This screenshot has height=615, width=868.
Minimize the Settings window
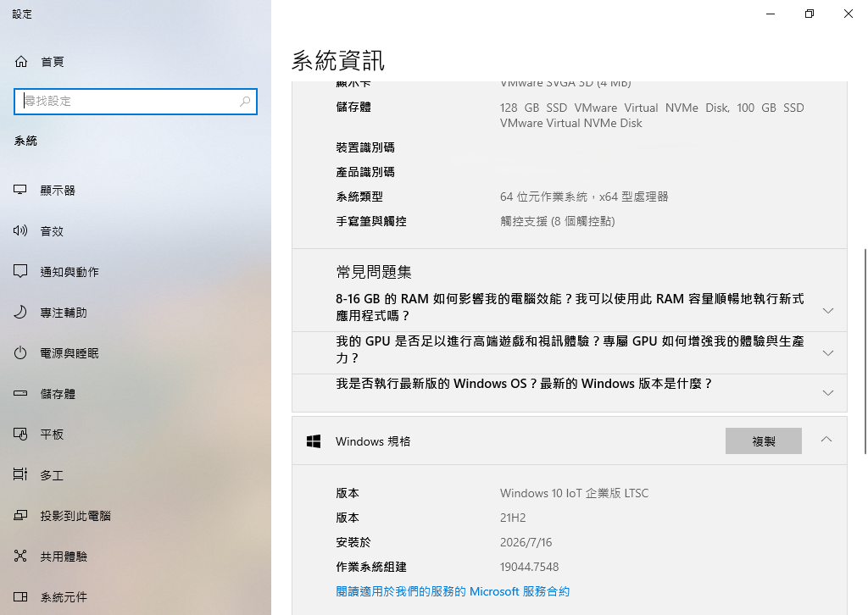[x=771, y=14]
